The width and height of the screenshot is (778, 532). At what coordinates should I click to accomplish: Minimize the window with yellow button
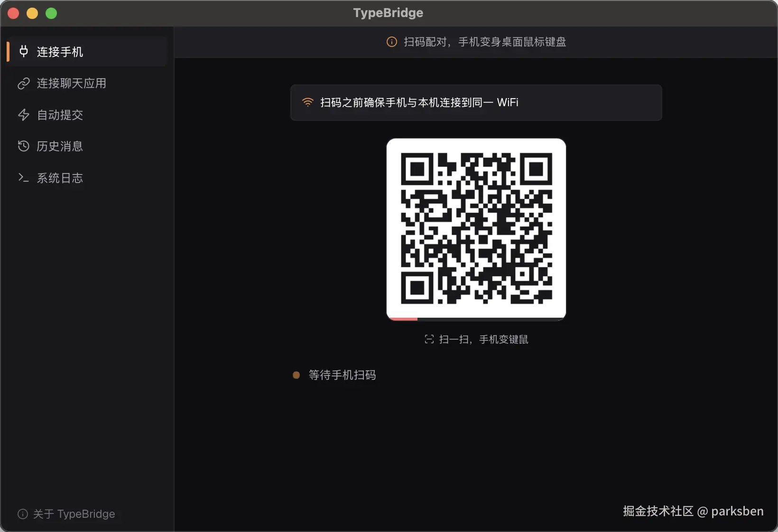pyautogui.click(x=32, y=13)
